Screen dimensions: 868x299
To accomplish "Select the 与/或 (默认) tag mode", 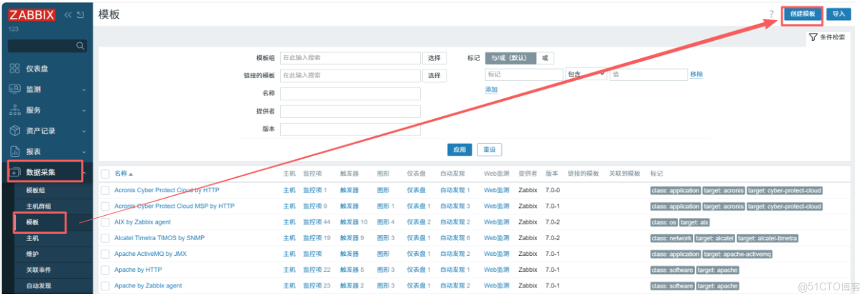I will 510,58.
